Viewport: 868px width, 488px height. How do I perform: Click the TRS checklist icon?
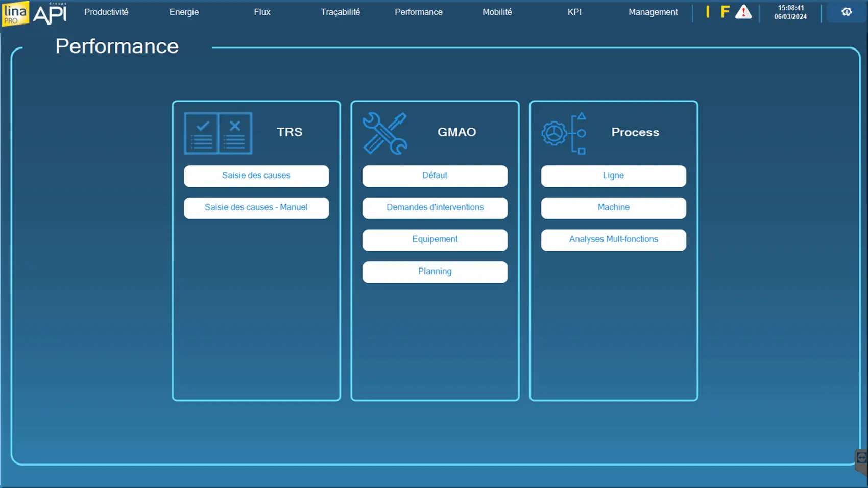point(218,133)
